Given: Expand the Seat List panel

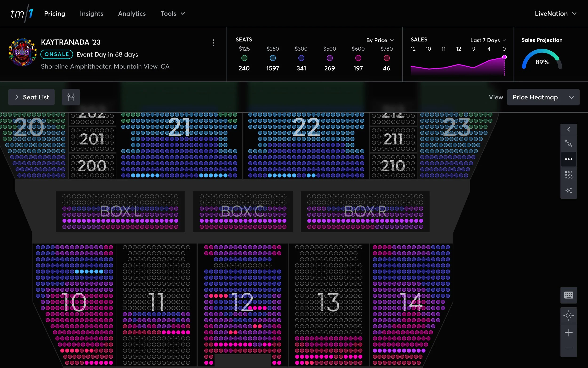Looking at the screenshot, I should click(32, 97).
